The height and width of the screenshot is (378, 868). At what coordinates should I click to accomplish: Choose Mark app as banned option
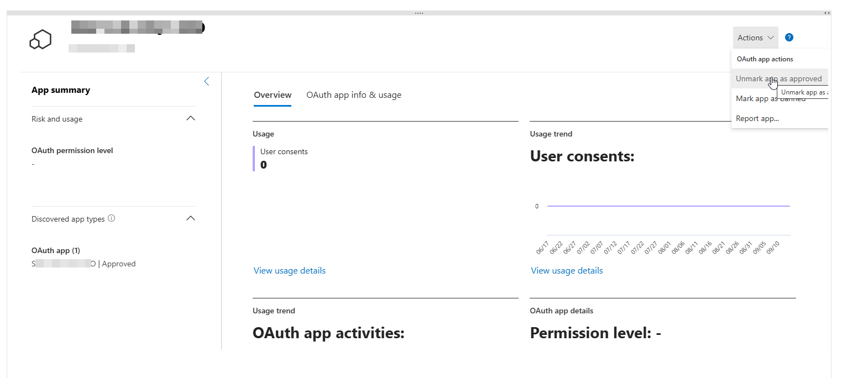771,99
